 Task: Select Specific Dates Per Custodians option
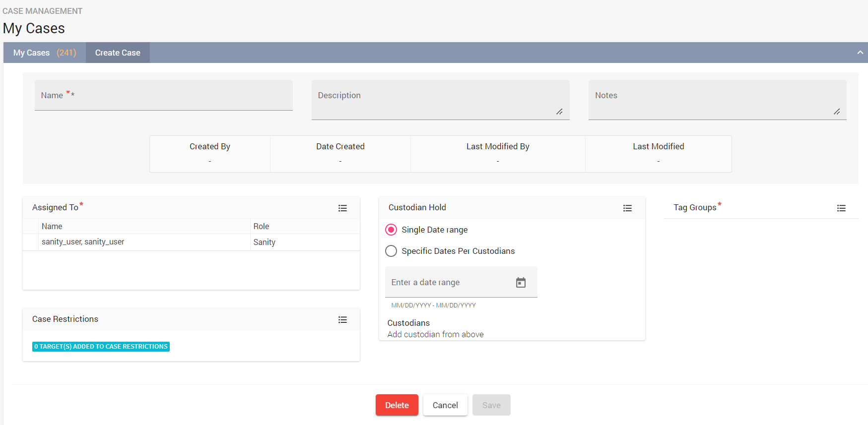click(391, 251)
